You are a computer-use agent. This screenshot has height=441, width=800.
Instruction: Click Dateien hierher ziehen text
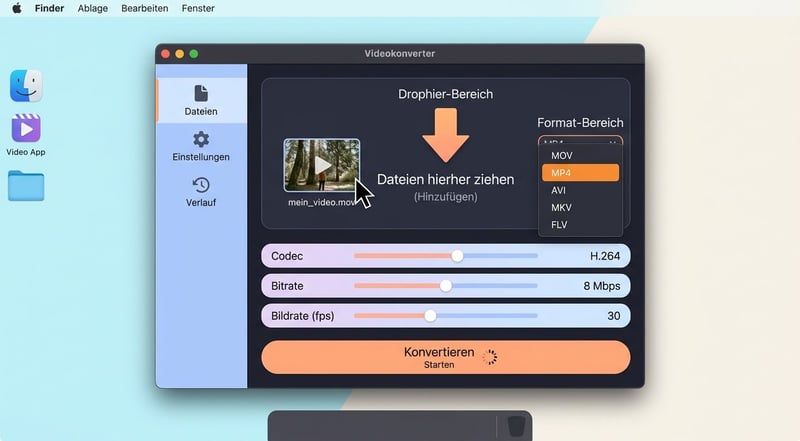(445, 180)
